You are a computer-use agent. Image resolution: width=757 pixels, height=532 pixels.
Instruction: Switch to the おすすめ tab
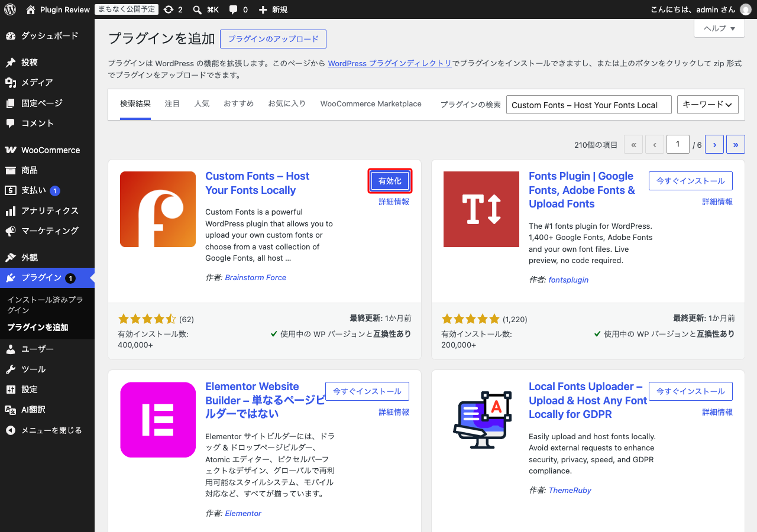click(238, 104)
